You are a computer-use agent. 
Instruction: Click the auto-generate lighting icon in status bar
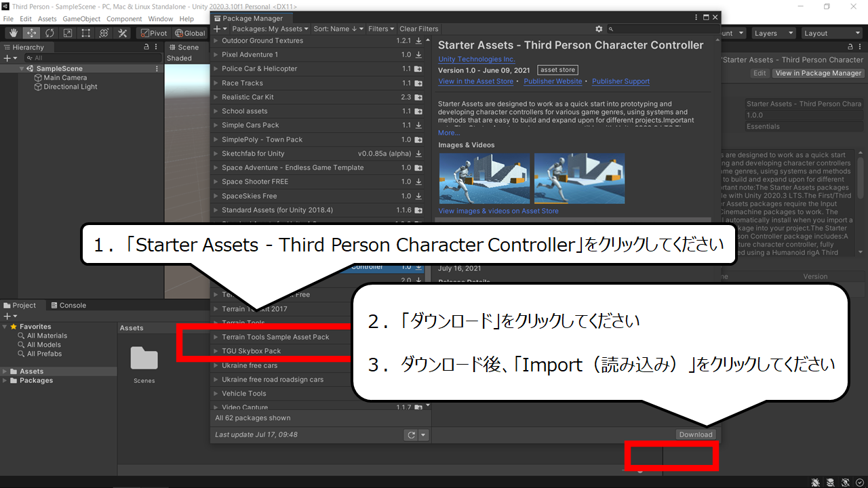point(846,482)
